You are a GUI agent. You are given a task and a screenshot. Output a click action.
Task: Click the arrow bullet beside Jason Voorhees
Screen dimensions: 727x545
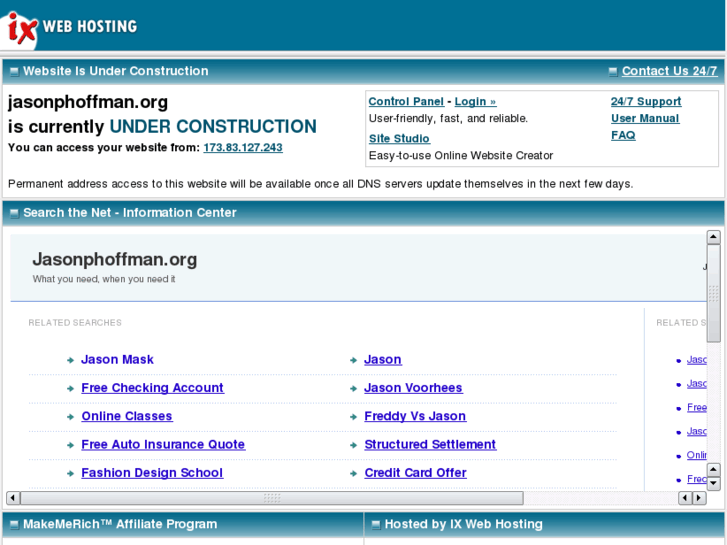pyautogui.click(x=354, y=389)
